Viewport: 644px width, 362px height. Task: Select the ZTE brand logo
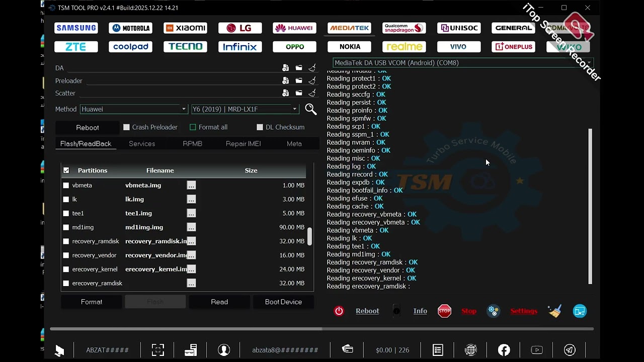coord(76,47)
